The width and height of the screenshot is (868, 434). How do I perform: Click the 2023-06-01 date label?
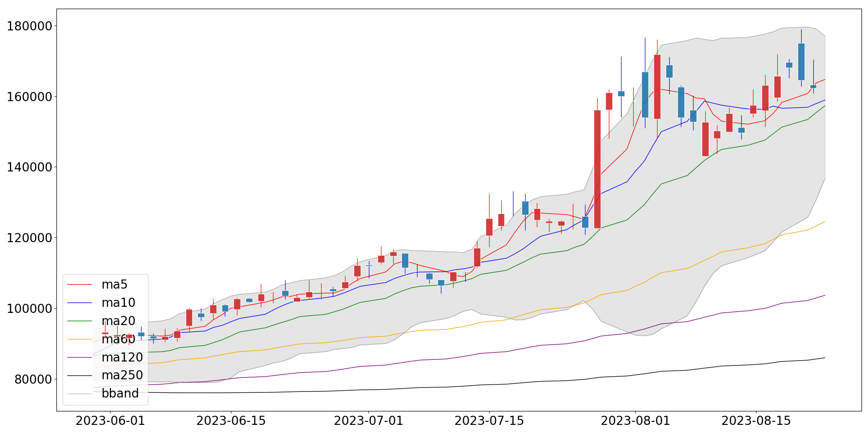click(110, 421)
